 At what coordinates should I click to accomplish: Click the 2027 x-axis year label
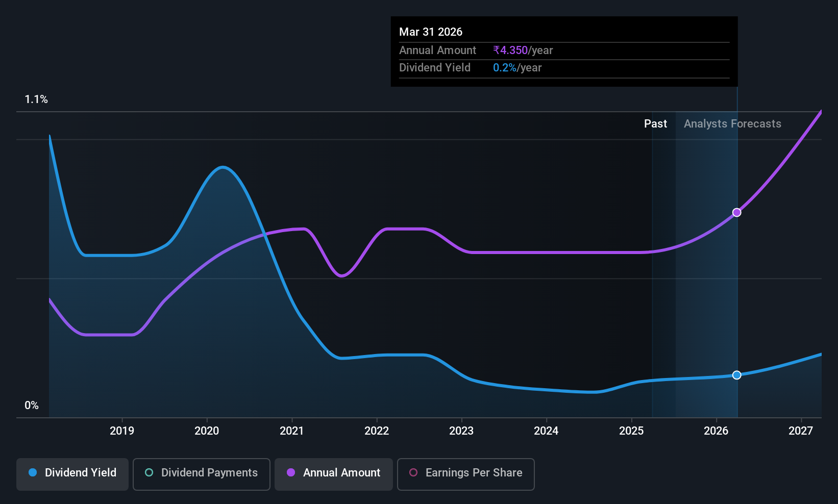point(801,431)
